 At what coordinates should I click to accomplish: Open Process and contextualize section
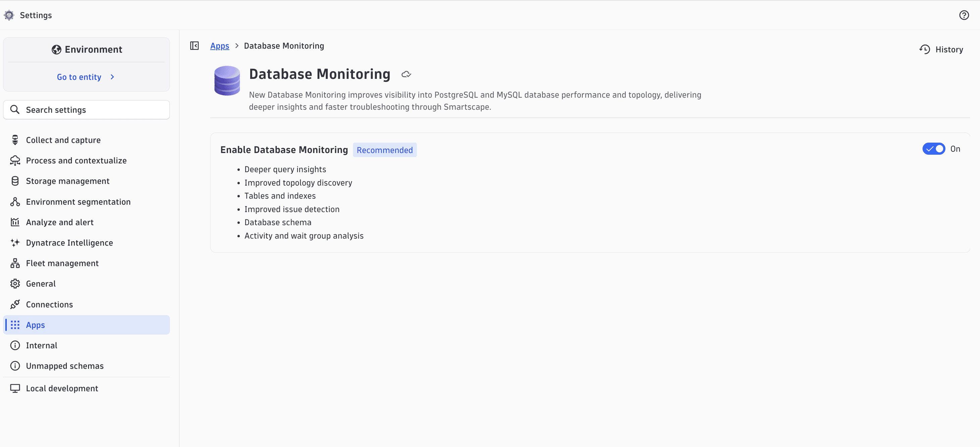(86, 161)
